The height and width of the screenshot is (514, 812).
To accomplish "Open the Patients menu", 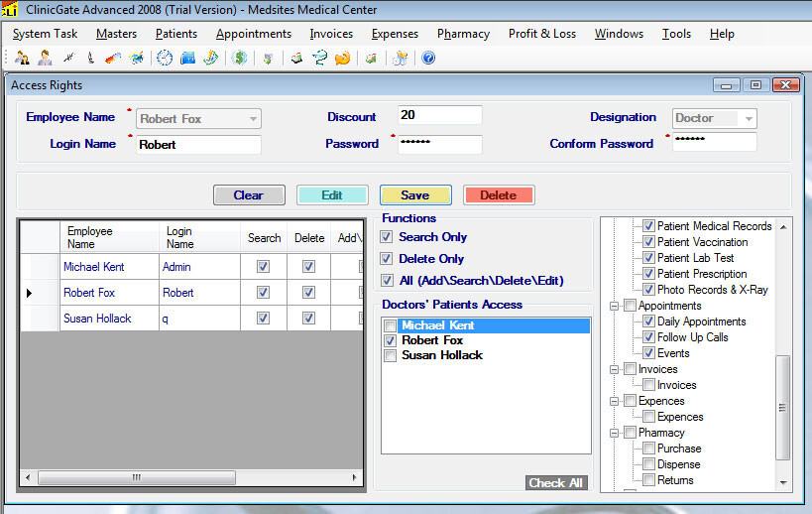I will tap(176, 34).
